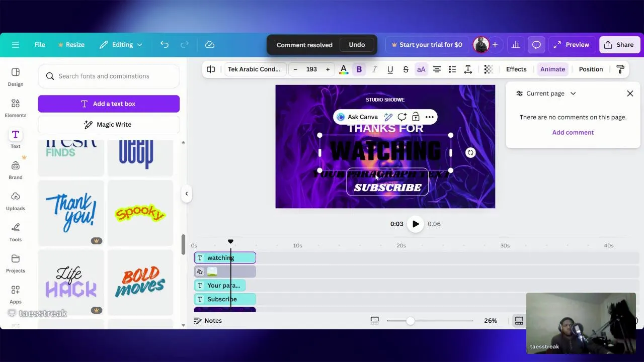Open the File menu
644x362 pixels.
[40, 45]
